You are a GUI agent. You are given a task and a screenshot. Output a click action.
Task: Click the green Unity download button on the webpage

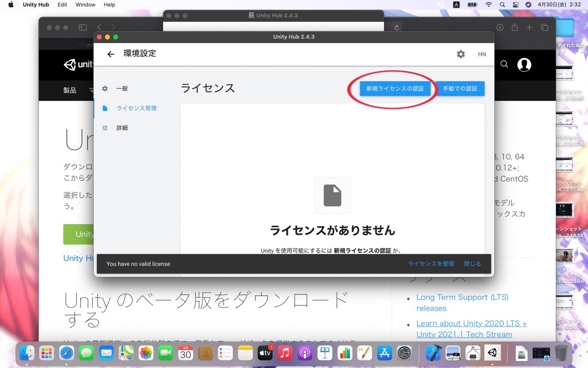[x=78, y=234]
